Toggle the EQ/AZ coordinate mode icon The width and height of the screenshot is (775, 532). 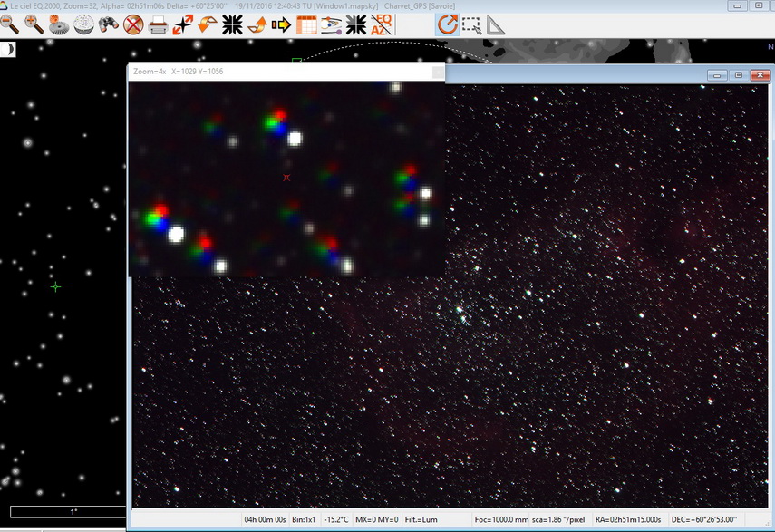tap(381, 24)
